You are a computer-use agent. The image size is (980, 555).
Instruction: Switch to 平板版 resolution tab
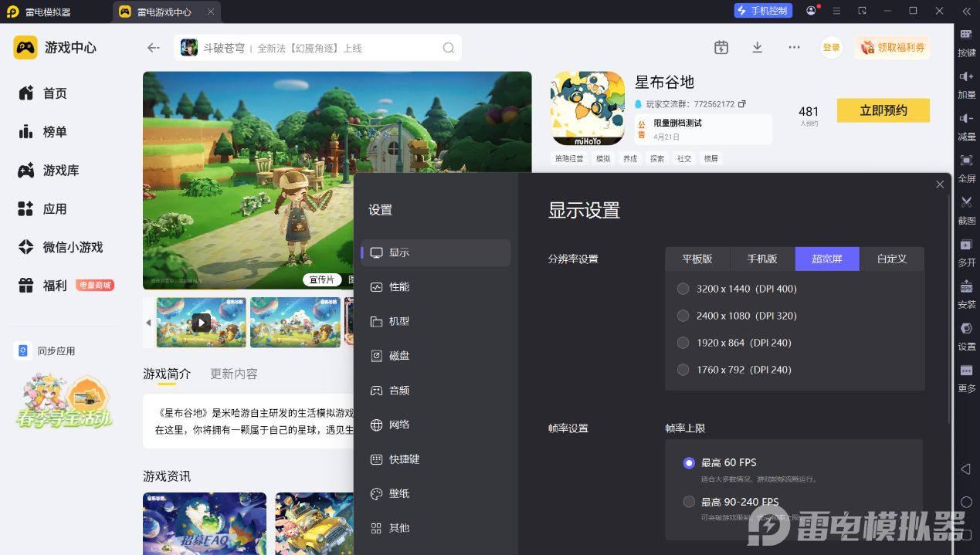(x=697, y=259)
